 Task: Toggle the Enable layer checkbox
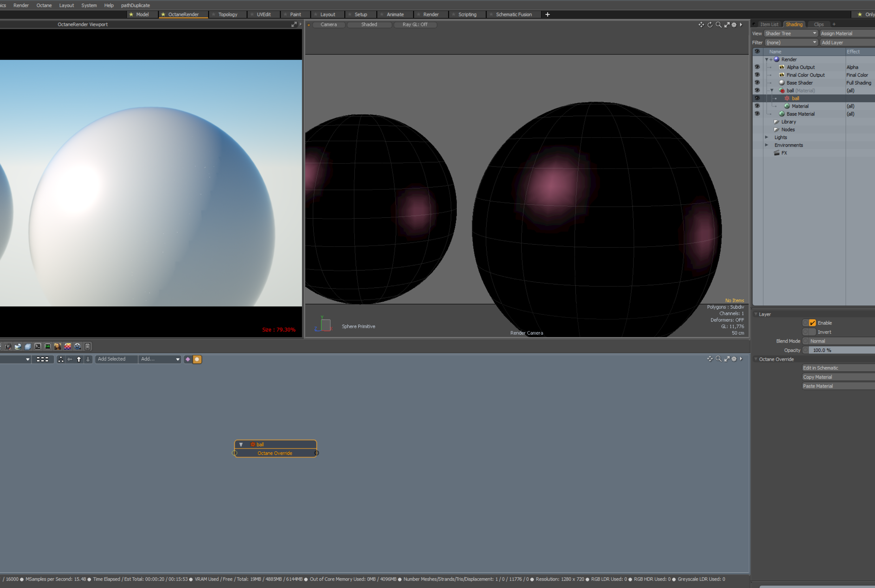[812, 323]
